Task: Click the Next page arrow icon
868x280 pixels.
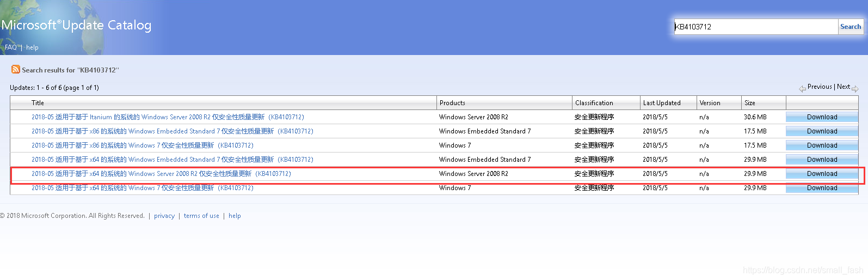Action: 855,89
